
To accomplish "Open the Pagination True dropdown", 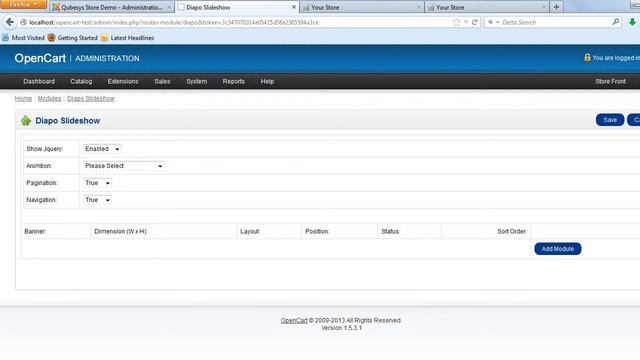I will (x=97, y=183).
